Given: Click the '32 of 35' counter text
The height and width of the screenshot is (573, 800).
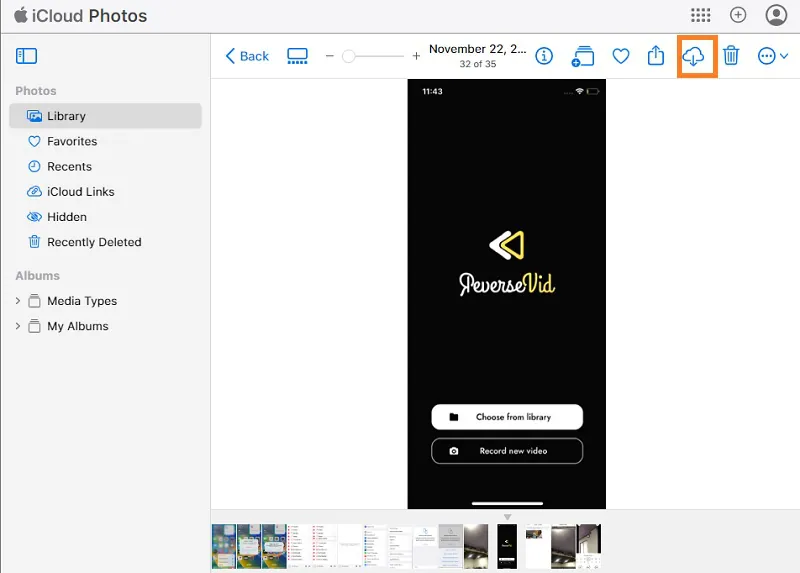Looking at the screenshot, I should pos(478,64).
